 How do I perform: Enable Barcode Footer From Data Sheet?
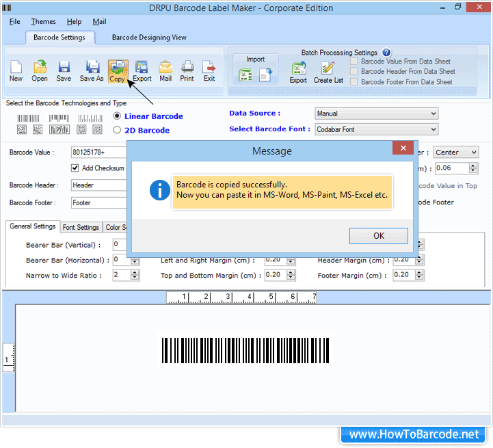point(354,82)
